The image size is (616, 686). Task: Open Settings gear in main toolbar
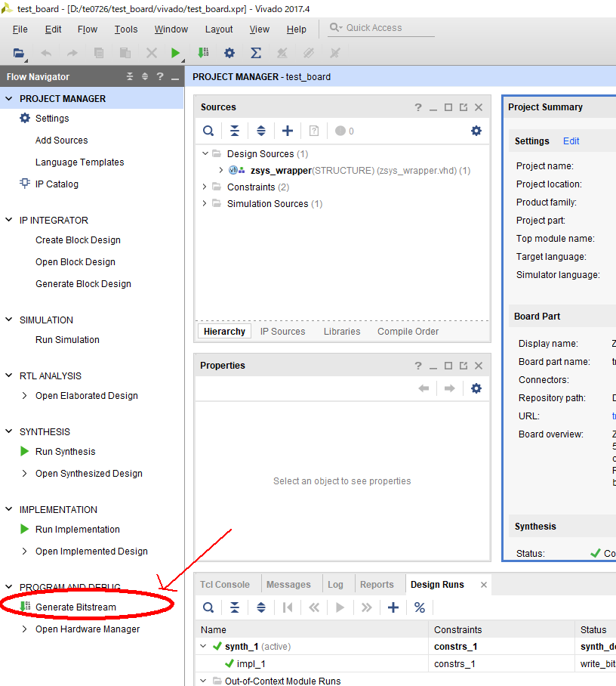[x=229, y=53]
